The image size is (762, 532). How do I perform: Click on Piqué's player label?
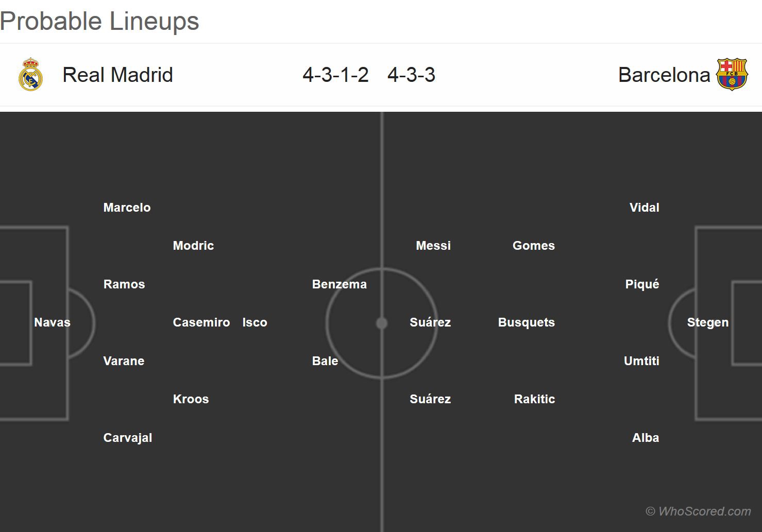[642, 284]
